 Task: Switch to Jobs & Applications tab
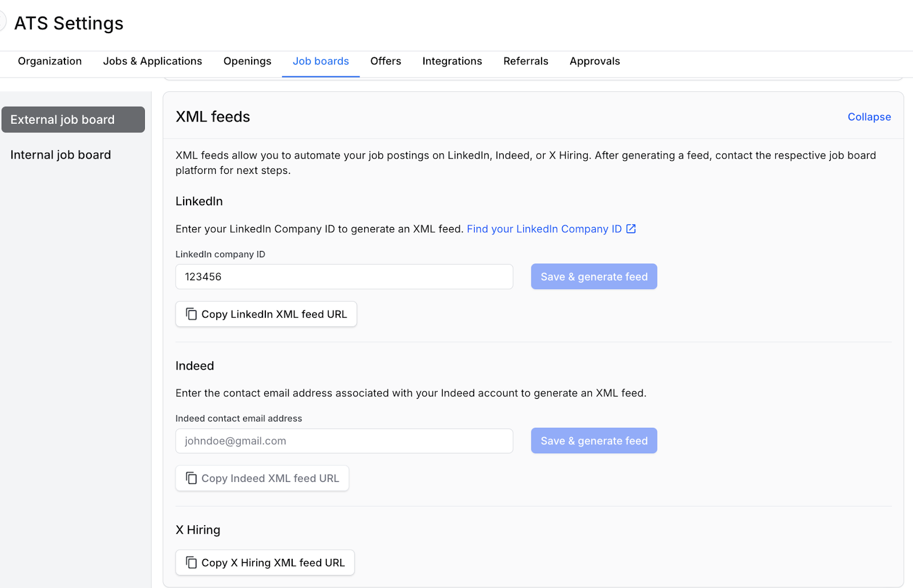pyautogui.click(x=152, y=61)
